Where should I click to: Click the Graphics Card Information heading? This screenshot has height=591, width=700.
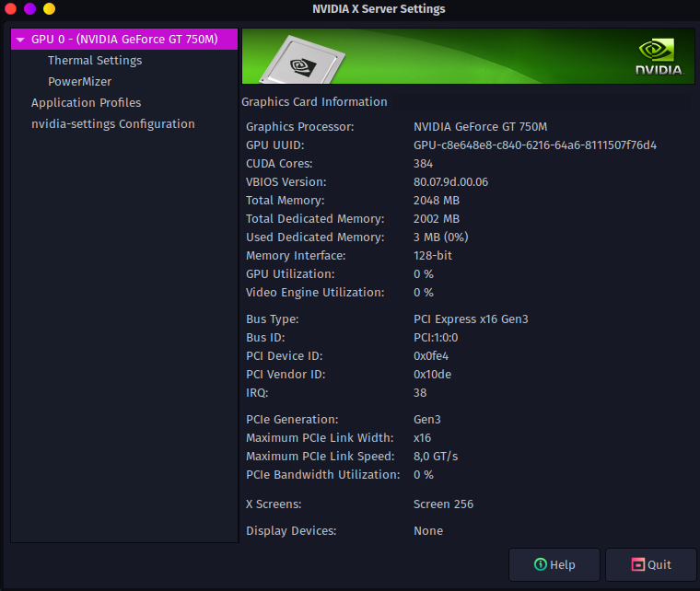[x=314, y=101]
